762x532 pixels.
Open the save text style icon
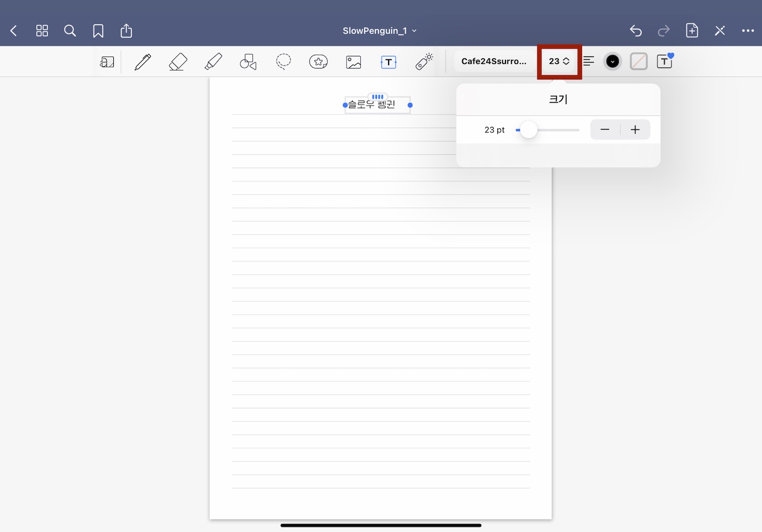(665, 61)
